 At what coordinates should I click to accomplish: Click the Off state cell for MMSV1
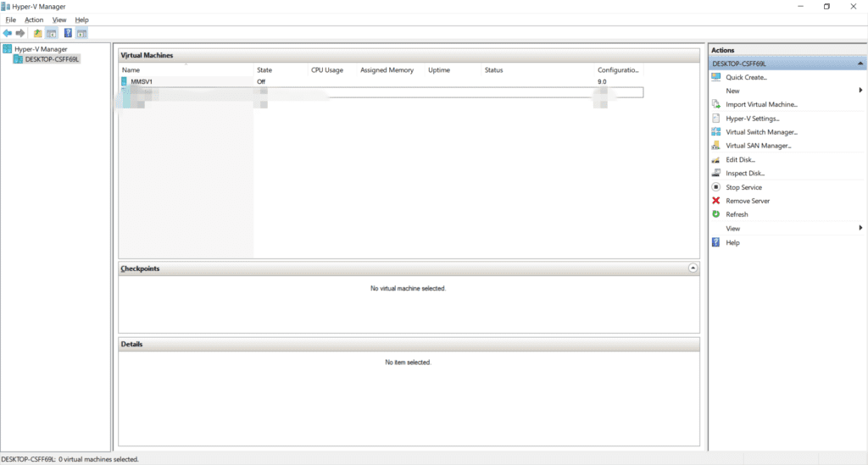pos(261,81)
